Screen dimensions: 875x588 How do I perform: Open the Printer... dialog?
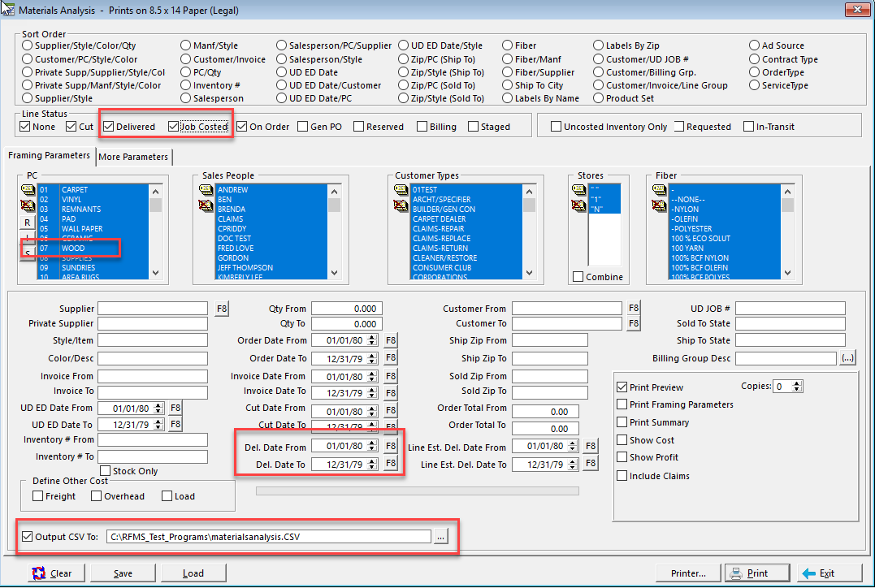tap(688, 573)
